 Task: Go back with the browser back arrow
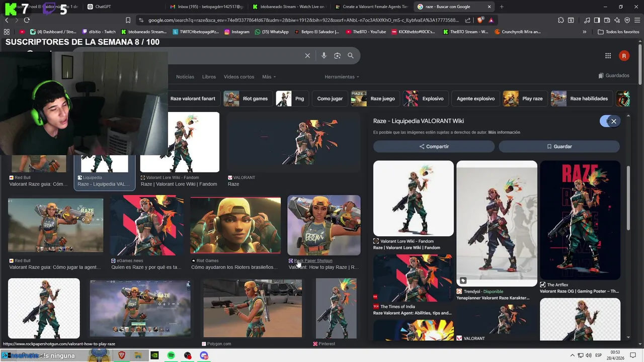[x=7, y=20]
